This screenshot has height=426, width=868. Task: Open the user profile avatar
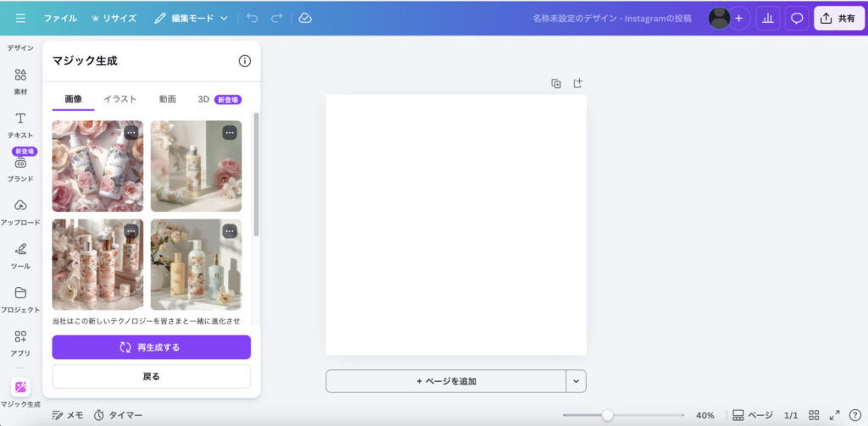coord(719,19)
